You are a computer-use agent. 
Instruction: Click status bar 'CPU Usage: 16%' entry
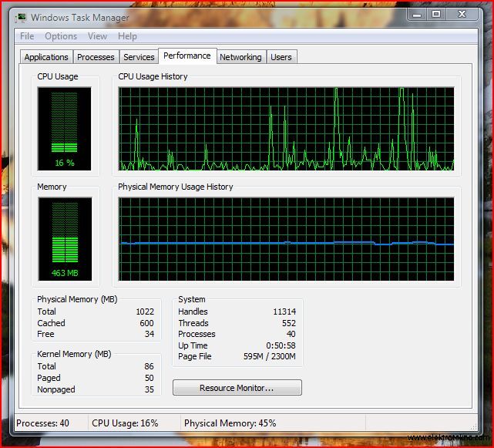125,423
